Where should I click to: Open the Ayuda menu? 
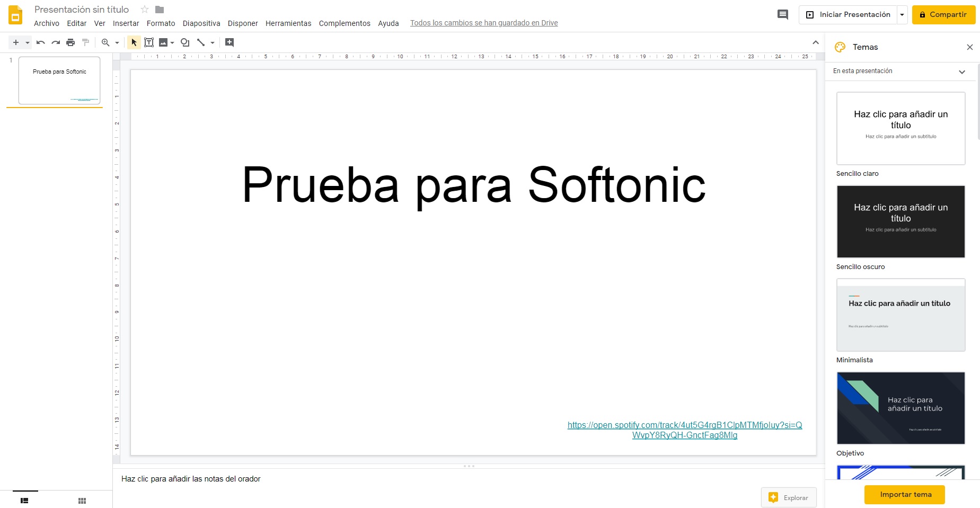(389, 23)
